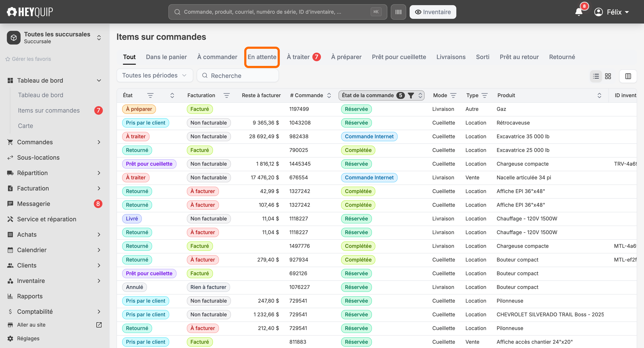
Task: Toggle the Inventaire eye button
Action: click(433, 12)
